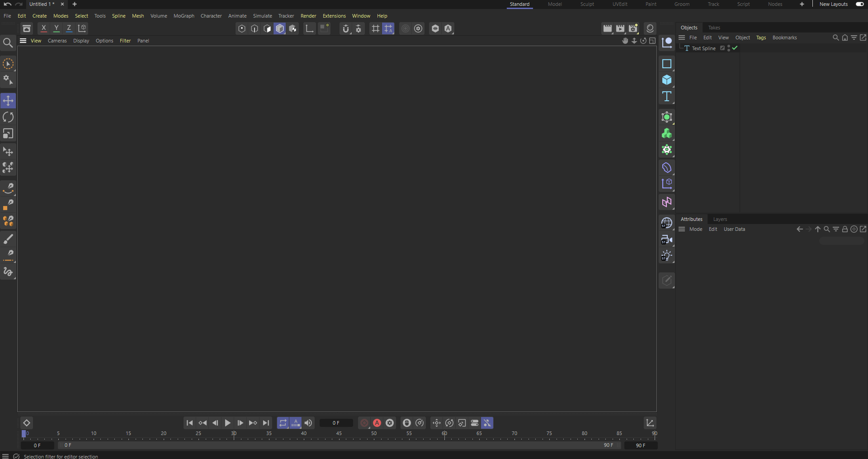Click the Attributes up arrow
The height and width of the screenshot is (459, 868).
(817, 229)
